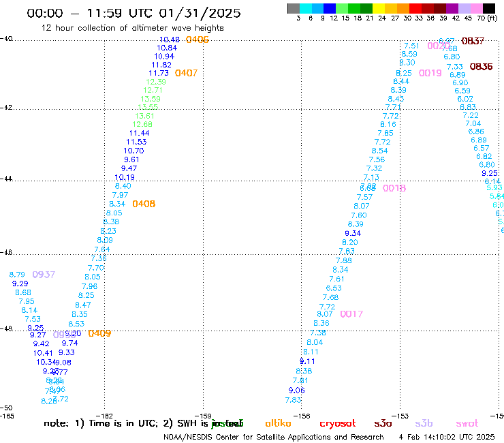Click the wave height value 9.74

click(x=69, y=343)
